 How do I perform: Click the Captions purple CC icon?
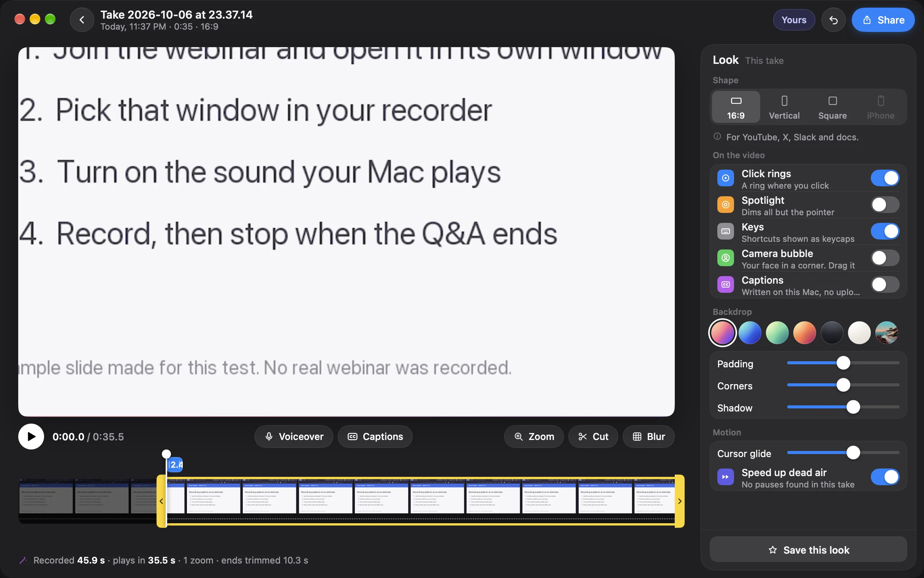(725, 285)
